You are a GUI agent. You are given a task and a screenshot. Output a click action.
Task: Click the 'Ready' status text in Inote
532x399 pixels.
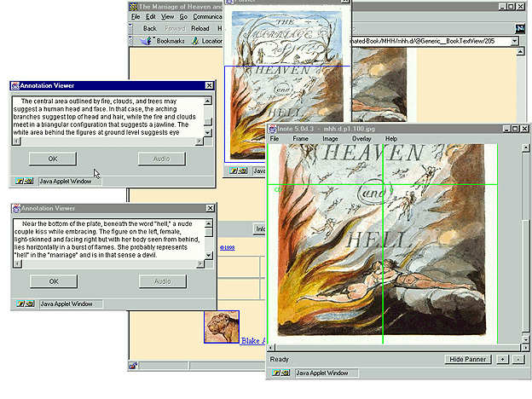pos(280,359)
